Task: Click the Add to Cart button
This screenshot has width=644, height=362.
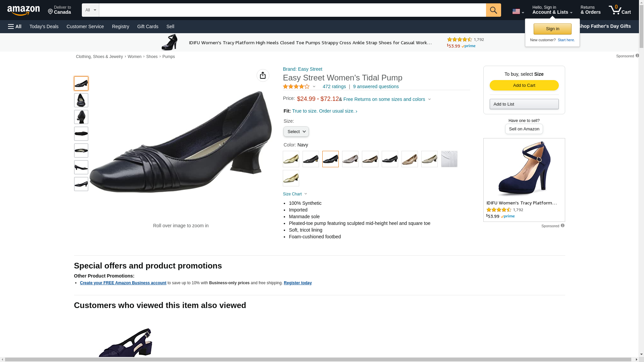Action: point(524,85)
